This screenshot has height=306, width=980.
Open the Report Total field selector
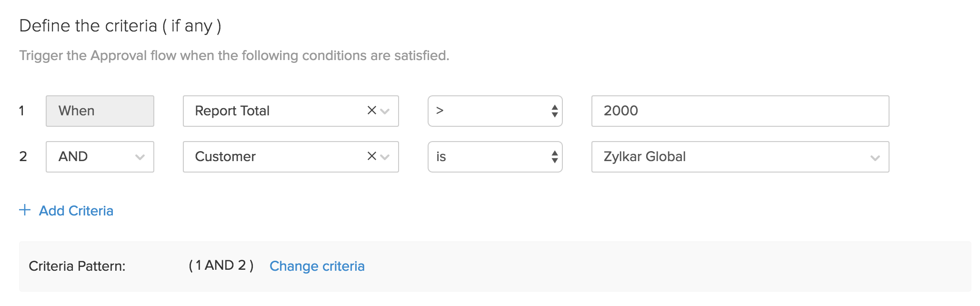tap(267, 111)
